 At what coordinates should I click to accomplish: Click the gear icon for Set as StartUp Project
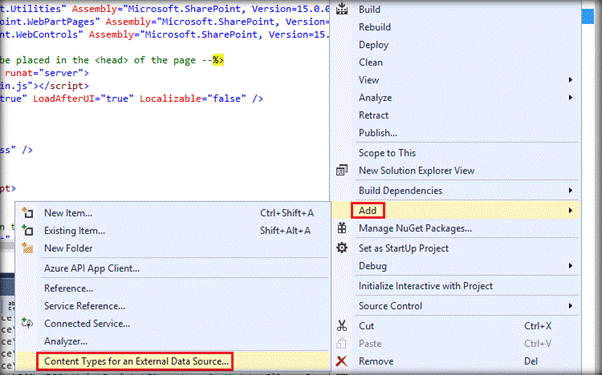(x=342, y=248)
